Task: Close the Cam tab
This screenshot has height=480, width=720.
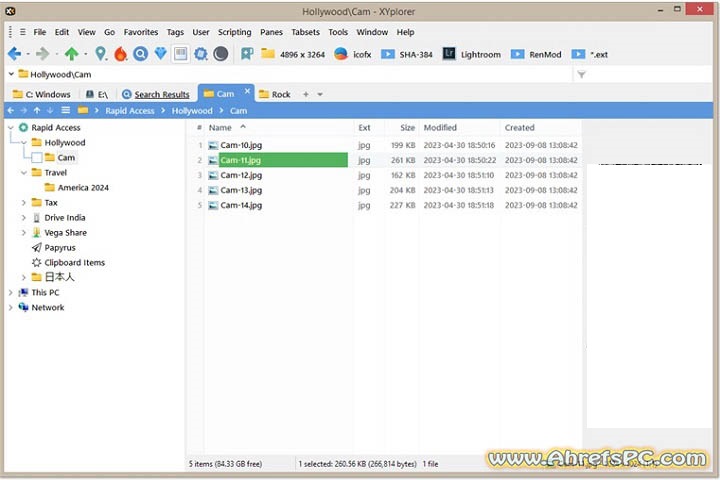Action: pos(247,91)
